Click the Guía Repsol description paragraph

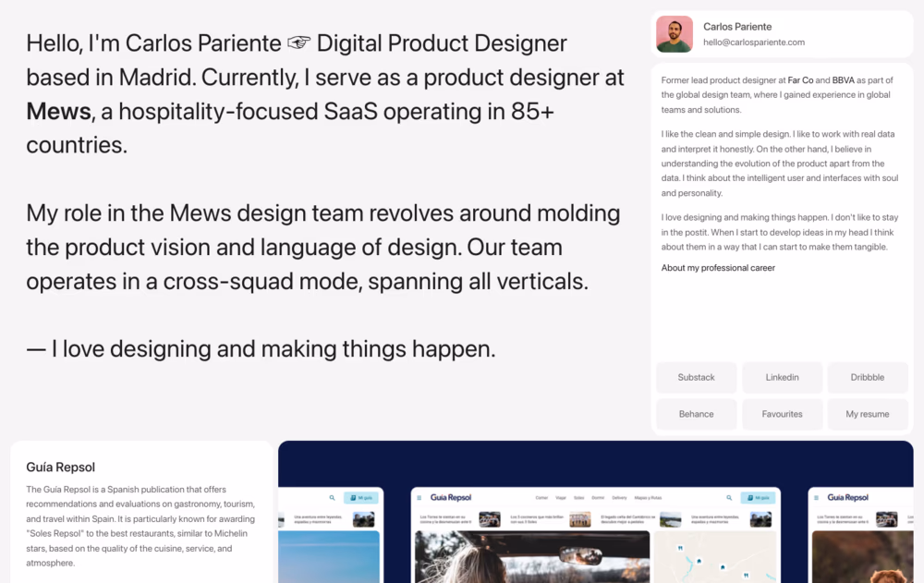click(x=140, y=526)
